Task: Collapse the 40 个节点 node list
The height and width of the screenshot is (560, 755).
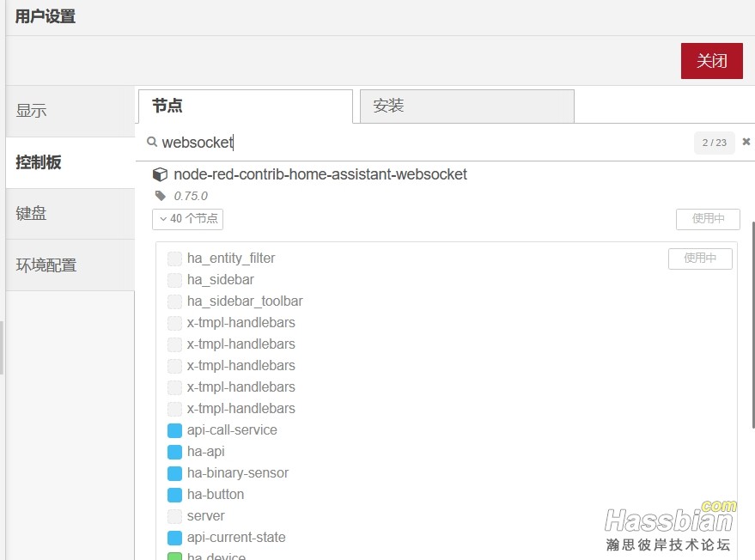Action: tap(188, 219)
